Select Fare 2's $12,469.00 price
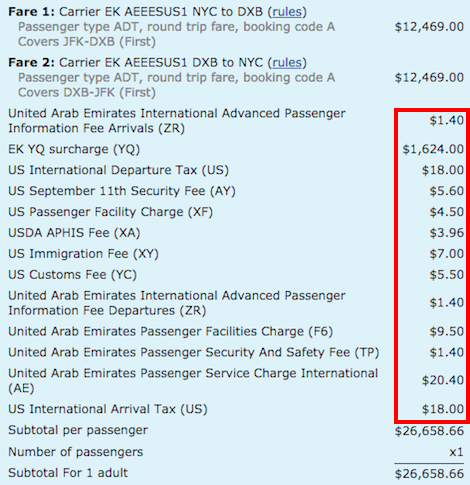 coord(429,77)
